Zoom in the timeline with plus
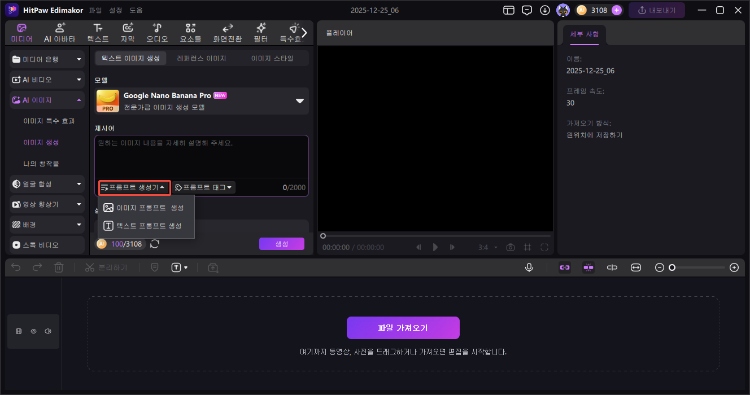 pos(734,267)
